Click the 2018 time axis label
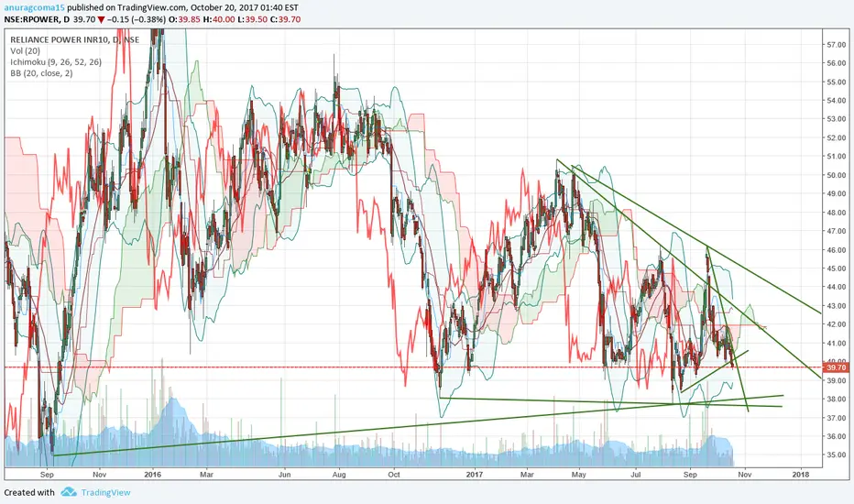The height and width of the screenshot is (504, 854). click(x=801, y=475)
